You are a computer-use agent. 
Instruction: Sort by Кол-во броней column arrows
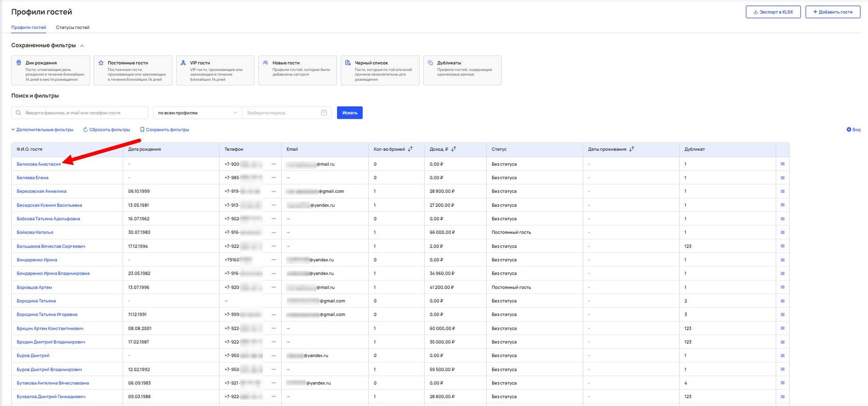coord(410,149)
